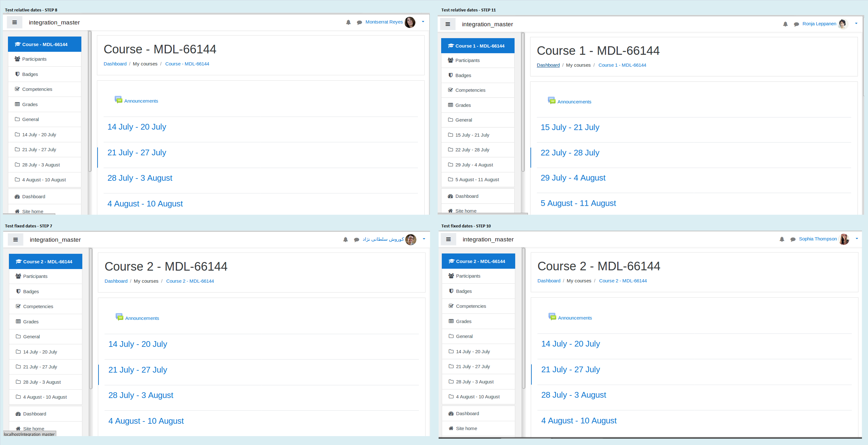This screenshot has width=868, height=445.
Task: Open 22 July - 28 July section heading
Action: (570, 153)
